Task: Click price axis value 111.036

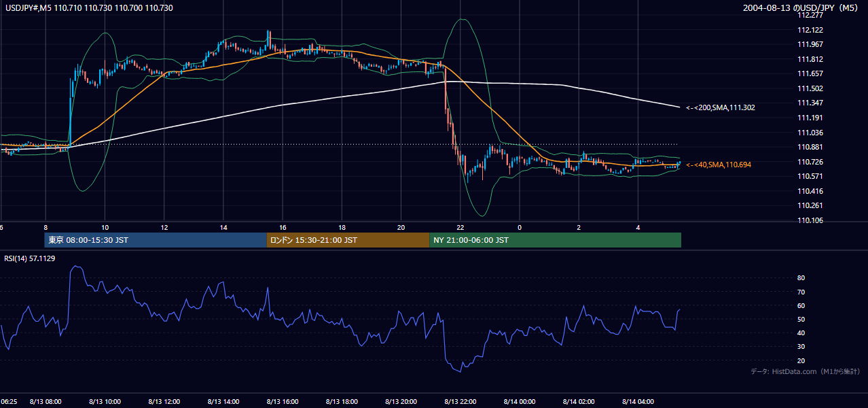Action: [x=811, y=133]
